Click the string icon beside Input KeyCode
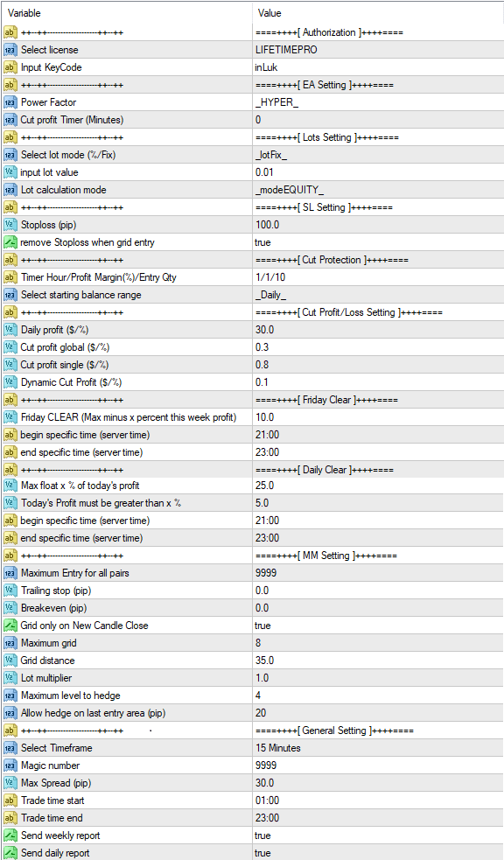 [x=10, y=67]
